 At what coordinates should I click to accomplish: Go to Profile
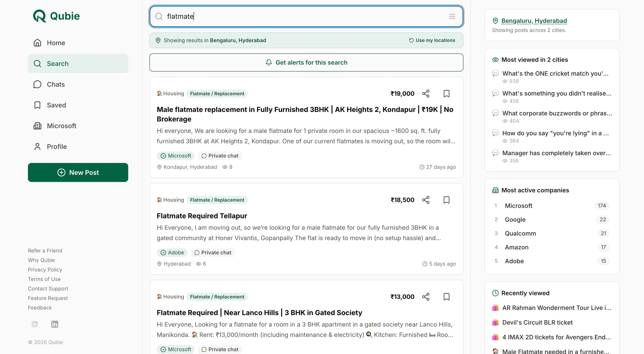(x=78, y=146)
